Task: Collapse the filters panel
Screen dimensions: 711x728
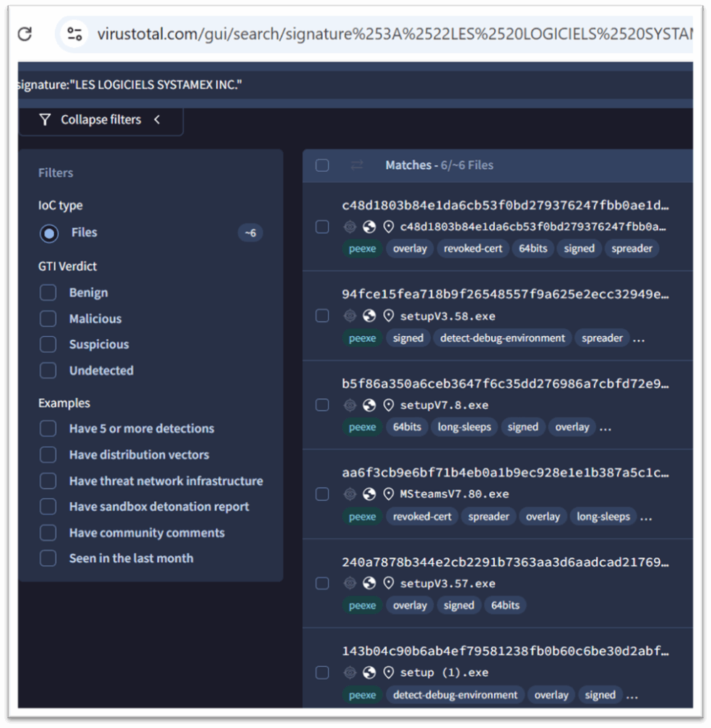Action: [x=100, y=119]
